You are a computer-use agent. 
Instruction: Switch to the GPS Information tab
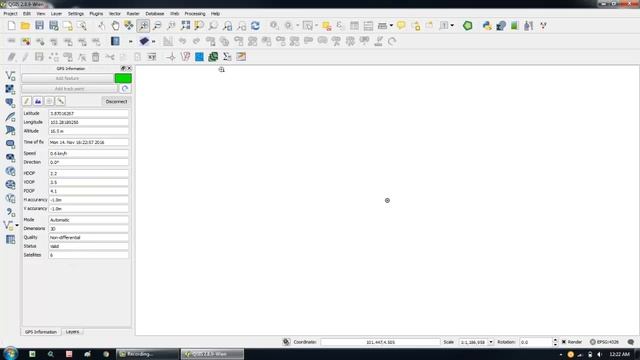tap(41, 332)
